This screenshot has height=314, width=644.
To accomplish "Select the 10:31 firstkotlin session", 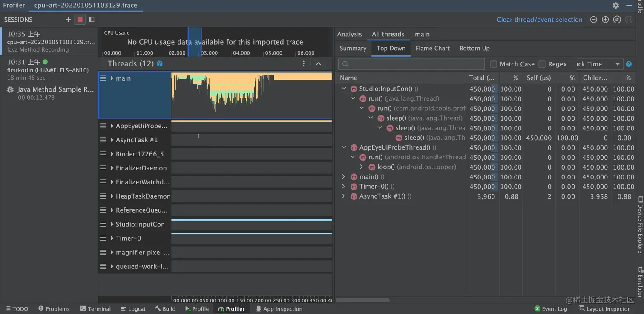I will (49, 69).
